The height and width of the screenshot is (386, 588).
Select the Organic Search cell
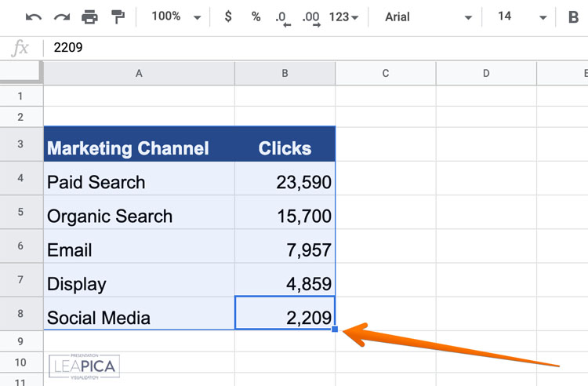(x=139, y=213)
